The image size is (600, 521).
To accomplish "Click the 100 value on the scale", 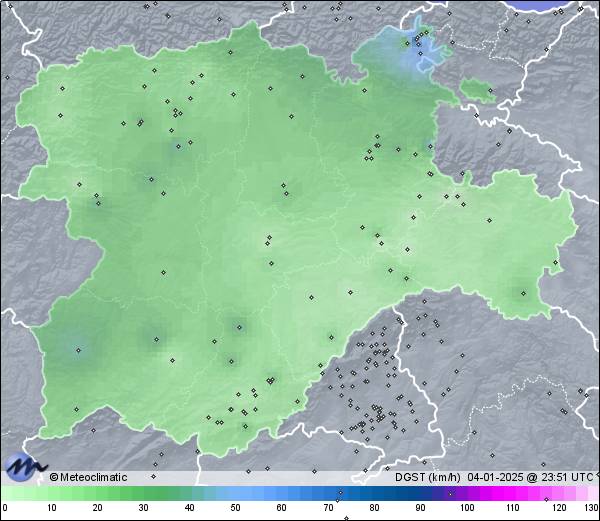I will coord(467,508).
